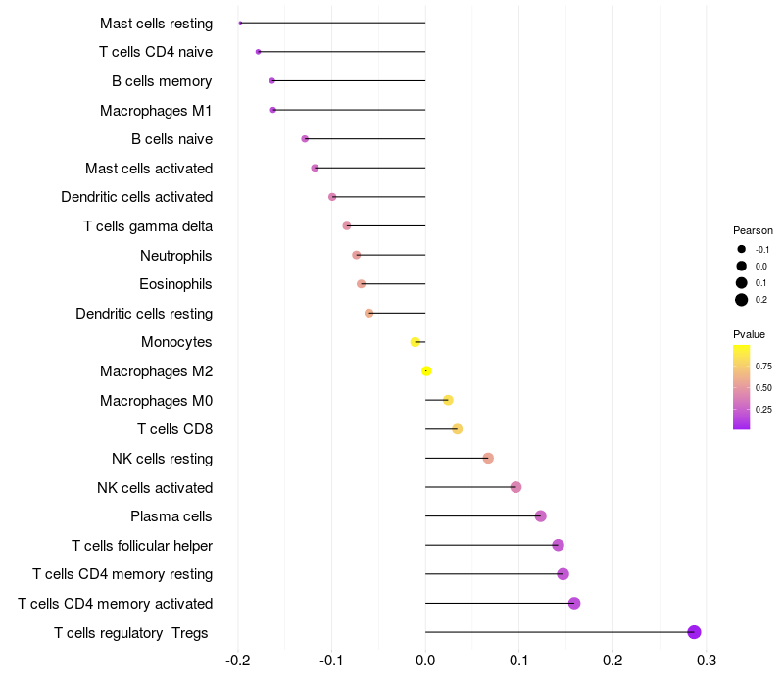784x686 pixels.
Task: Click the T cells CD8 dot
Action: [x=457, y=429]
